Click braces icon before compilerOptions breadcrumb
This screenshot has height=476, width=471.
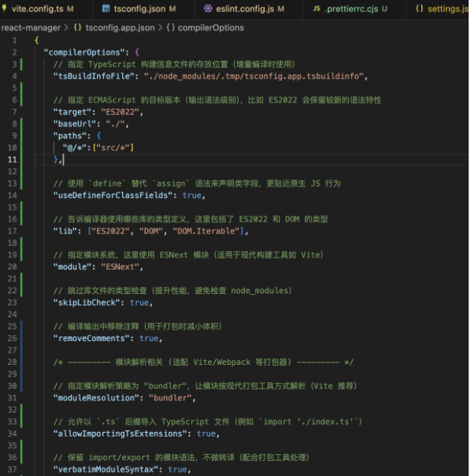pyautogui.click(x=171, y=28)
